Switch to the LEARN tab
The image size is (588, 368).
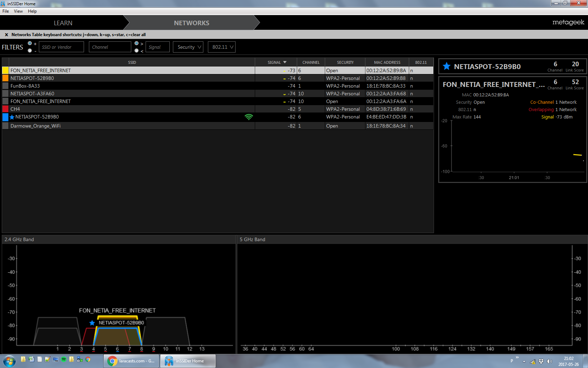[x=63, y=23]
